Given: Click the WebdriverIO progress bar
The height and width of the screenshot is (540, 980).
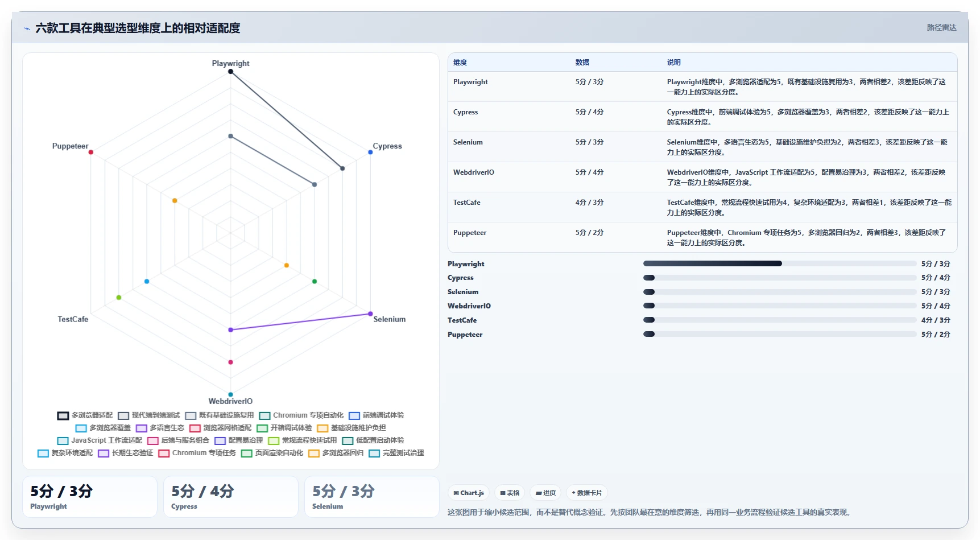Looking at the screenshot, I should tap(780, 306).
